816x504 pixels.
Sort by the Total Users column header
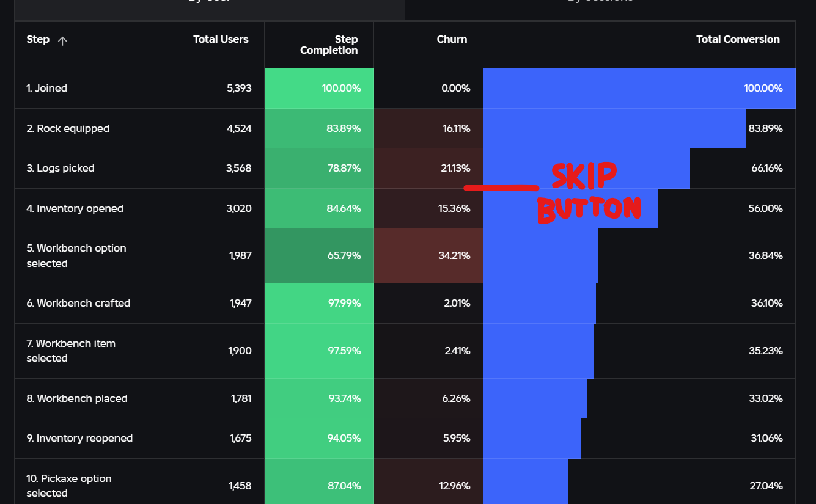pos(221,39)
